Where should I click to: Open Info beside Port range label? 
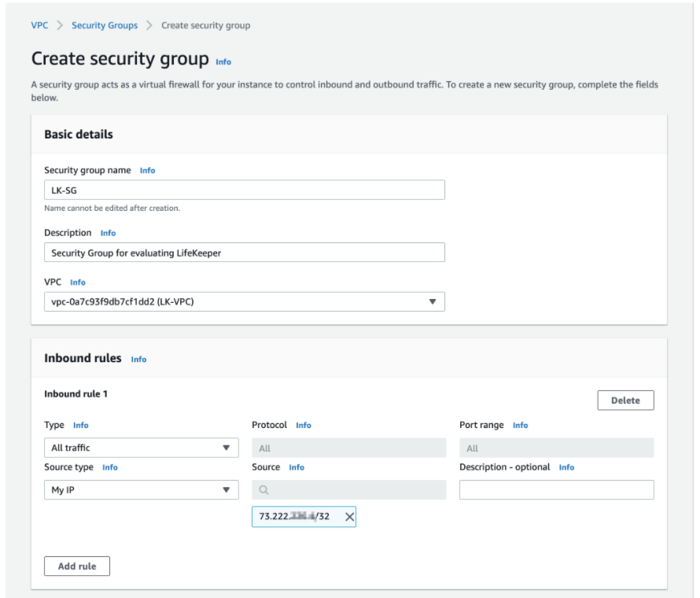click(520, 425)
